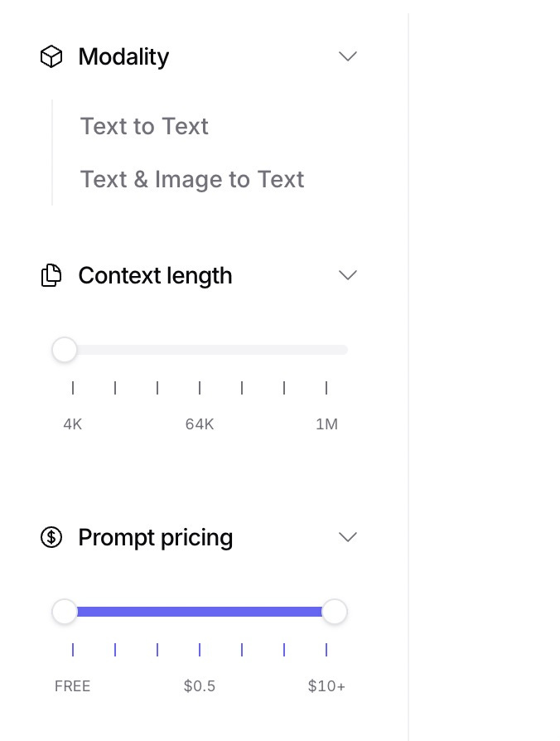Image resolution: width=560 pixels, height=741 pixels.
Task: Click the $0.5 pricing label
Action: [200, 686]
